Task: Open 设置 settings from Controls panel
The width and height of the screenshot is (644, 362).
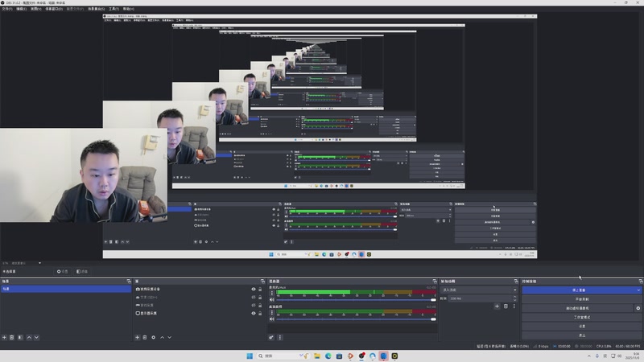Action: pos(581,327)
